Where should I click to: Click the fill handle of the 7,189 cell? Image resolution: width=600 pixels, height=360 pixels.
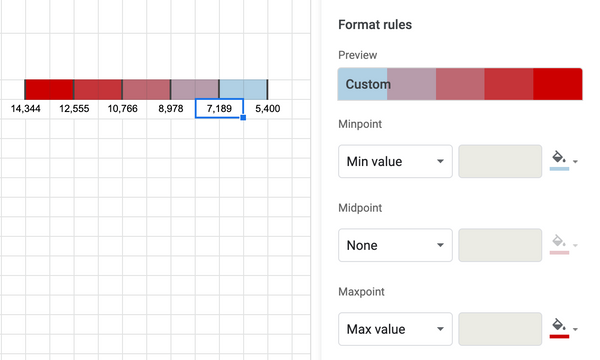[x=243, y=117]
